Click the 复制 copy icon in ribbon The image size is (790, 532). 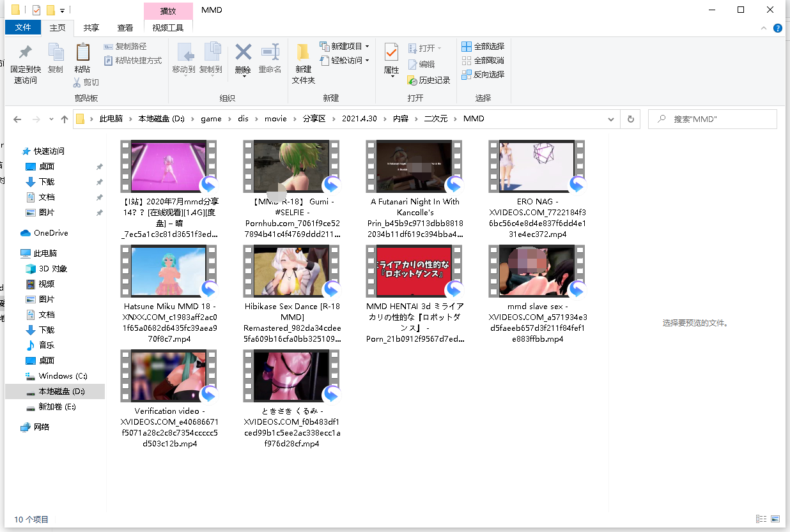point(56,52)
